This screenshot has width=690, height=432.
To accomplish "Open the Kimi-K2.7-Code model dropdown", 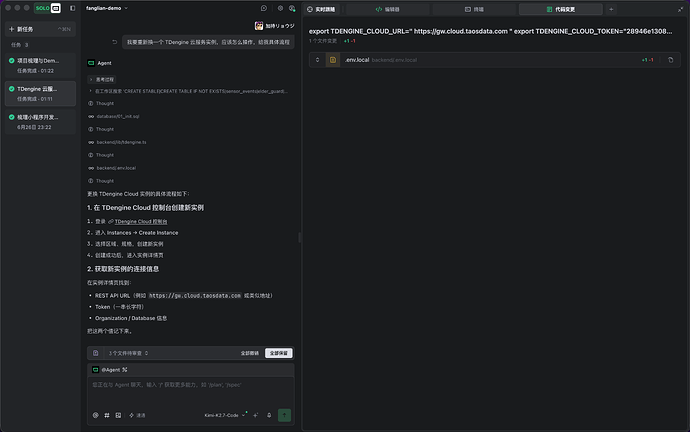I will (x=225, y=415).
